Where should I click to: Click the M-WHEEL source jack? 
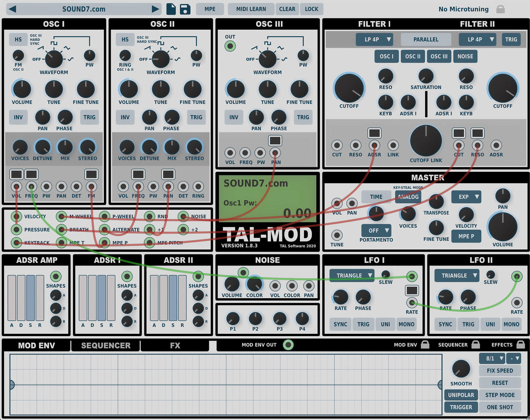click(x=61, y=216)
